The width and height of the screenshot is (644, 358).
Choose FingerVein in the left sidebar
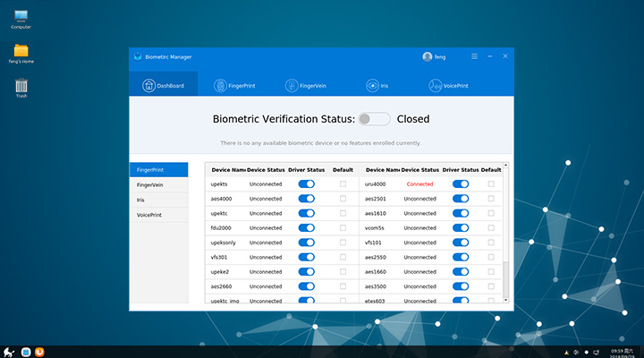tap(158, 184)
